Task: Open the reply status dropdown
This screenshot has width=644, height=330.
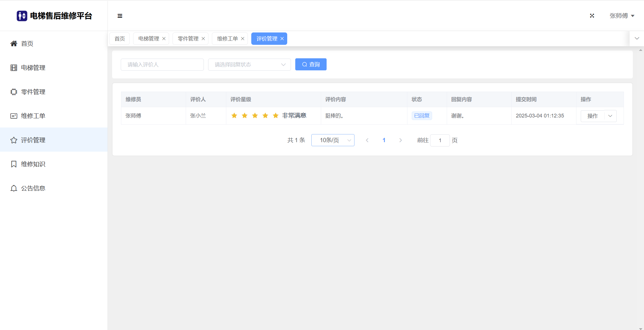Action: pos(249,65)
